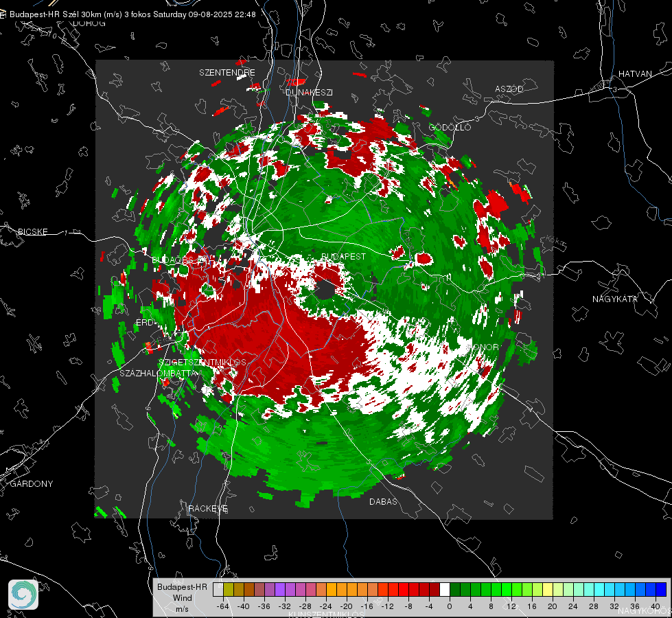This screenshot has height=618, width=672.
Task: Click the SZENTENDRE town label
Action: pos(227,73)
